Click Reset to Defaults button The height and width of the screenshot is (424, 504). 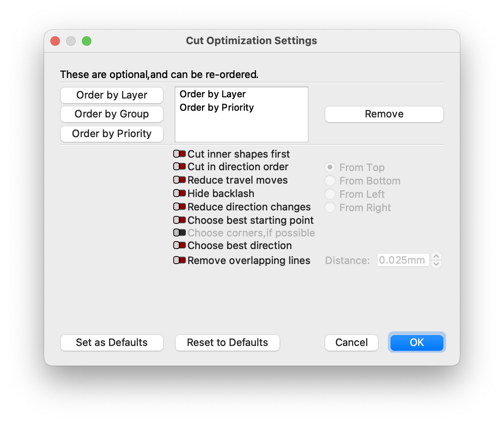[228, 343]
